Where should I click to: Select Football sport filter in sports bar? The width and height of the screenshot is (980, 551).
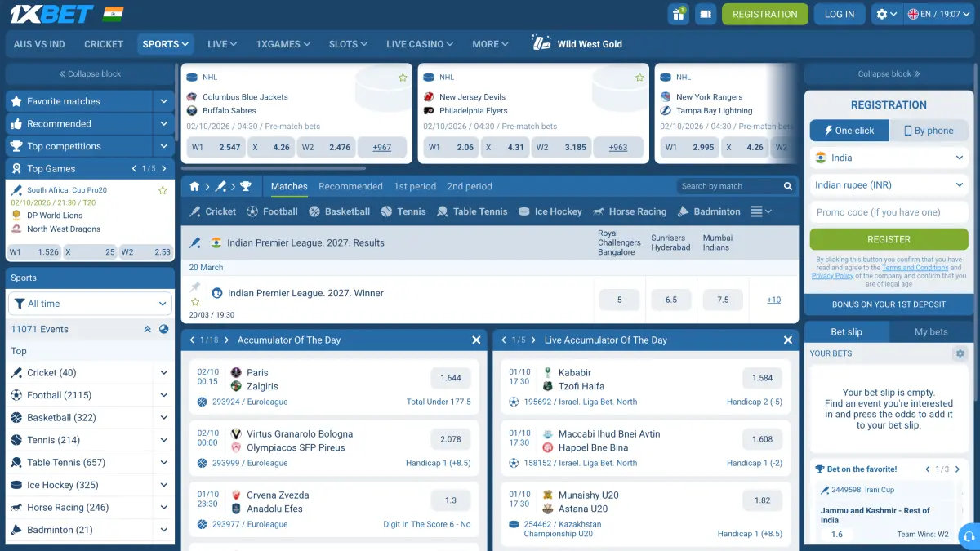coord(272,211)
